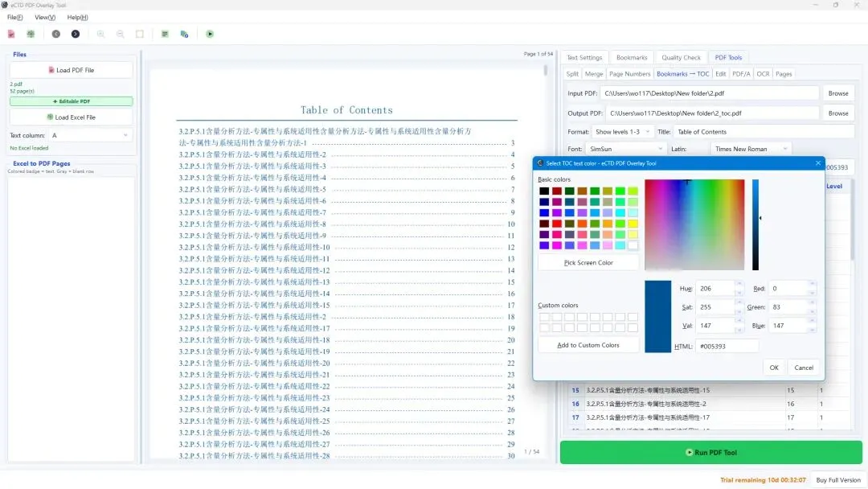The height and width of the screenshot is (489, 868).
Task: Click the Output PDF path field
Action: [712, 113]
